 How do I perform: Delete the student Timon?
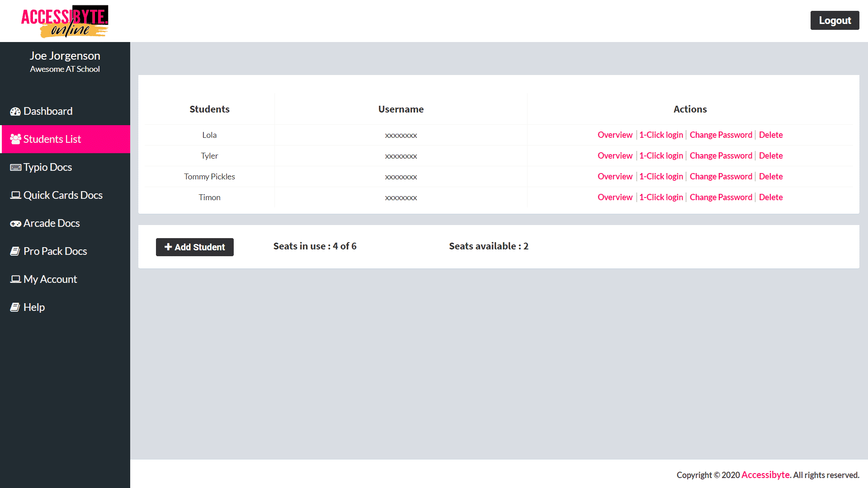[x=771, y=197]
